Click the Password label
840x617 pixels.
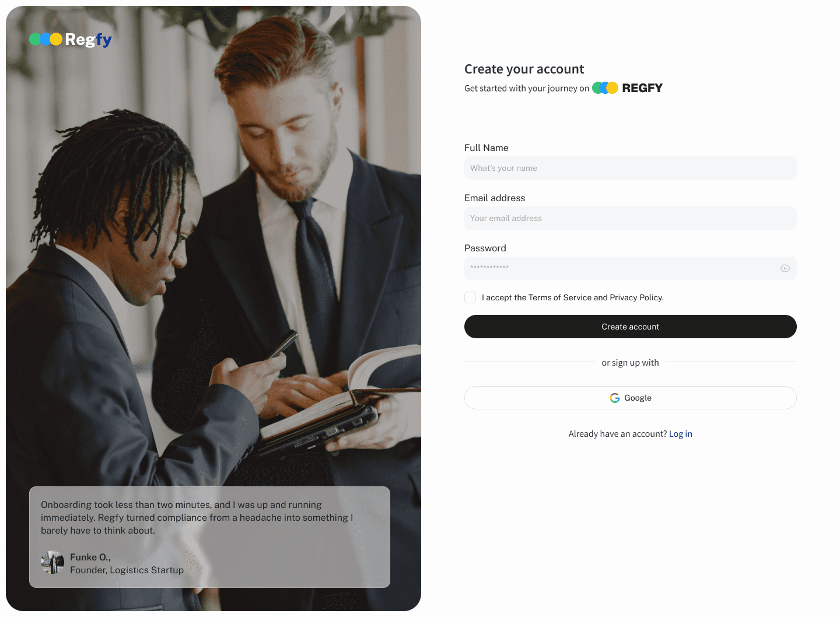[x=485, y=248]
